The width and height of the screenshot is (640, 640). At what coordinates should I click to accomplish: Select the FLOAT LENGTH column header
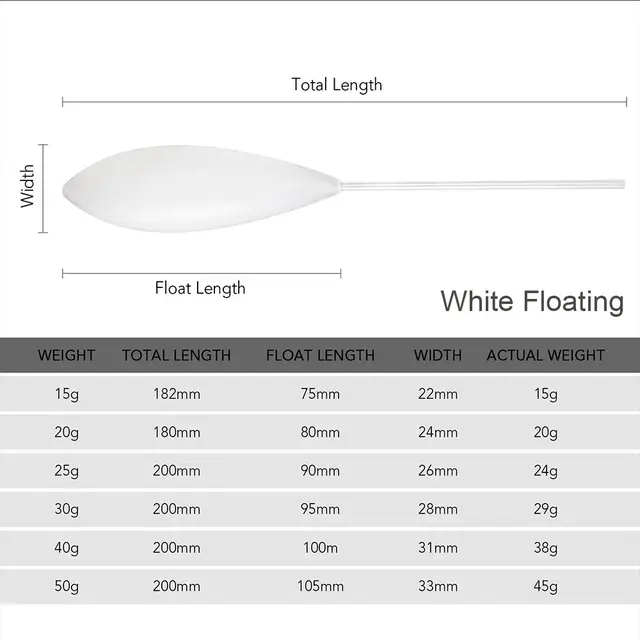[x=320, y=355]
